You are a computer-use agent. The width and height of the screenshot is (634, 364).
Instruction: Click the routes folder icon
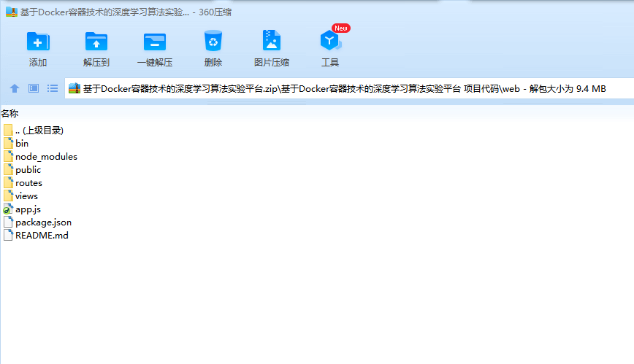8,182
